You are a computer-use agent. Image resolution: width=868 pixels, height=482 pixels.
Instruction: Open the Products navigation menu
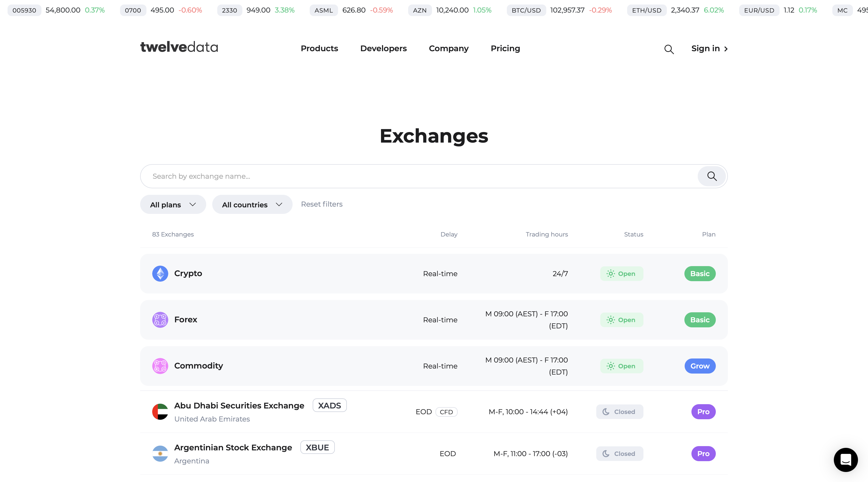(x=319, y=48)
